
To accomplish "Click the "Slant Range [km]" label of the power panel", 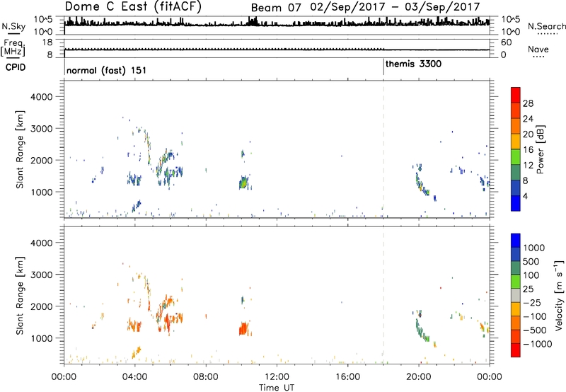I will [x=20, y=149].
